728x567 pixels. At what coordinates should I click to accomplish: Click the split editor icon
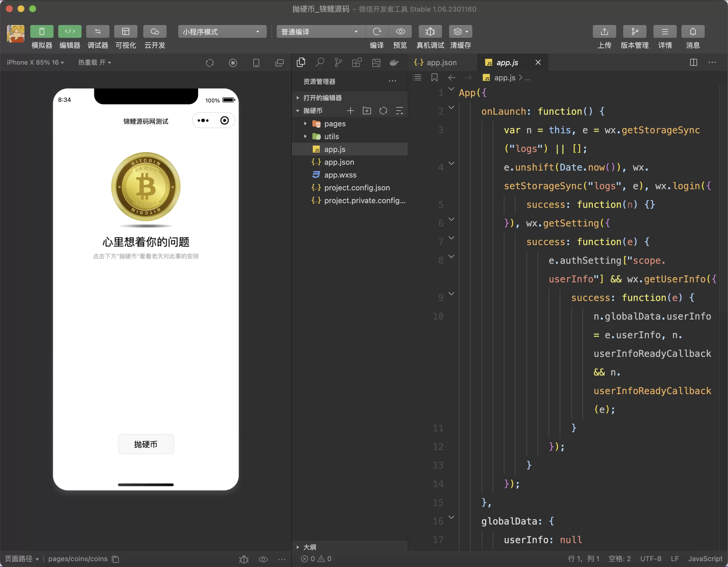coord(694,62)
